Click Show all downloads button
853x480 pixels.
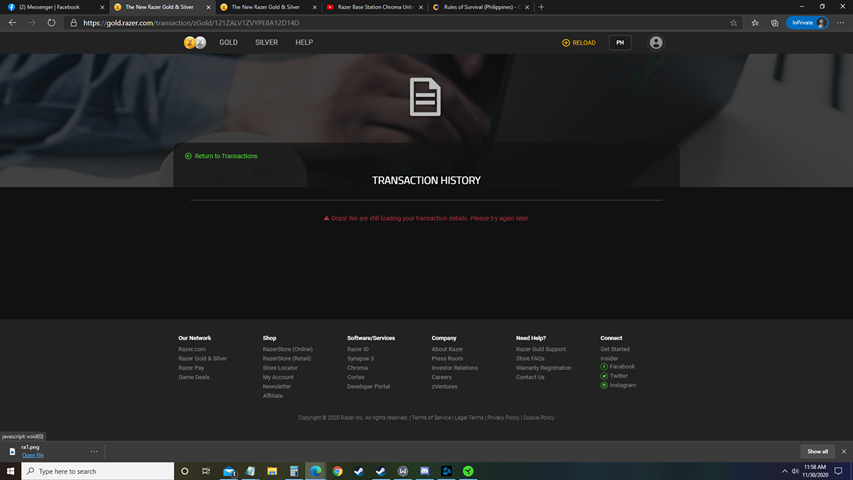(x=817, y=451)
